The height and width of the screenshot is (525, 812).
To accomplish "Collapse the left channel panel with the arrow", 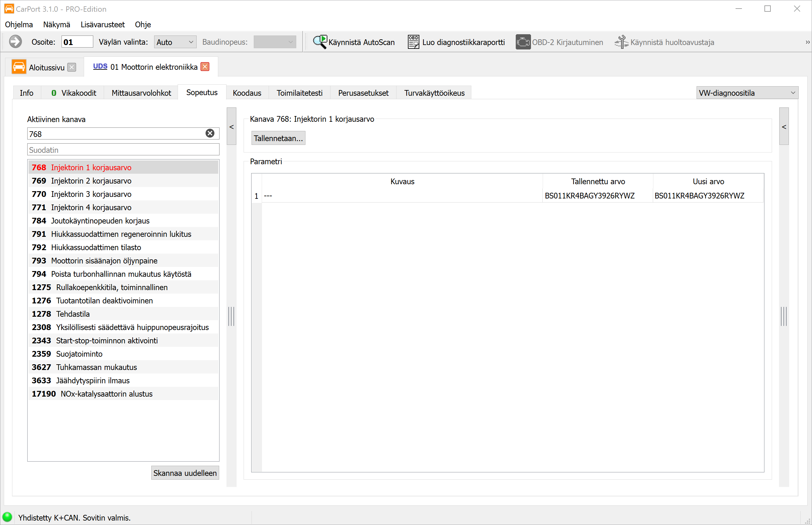I will [232, 126].
